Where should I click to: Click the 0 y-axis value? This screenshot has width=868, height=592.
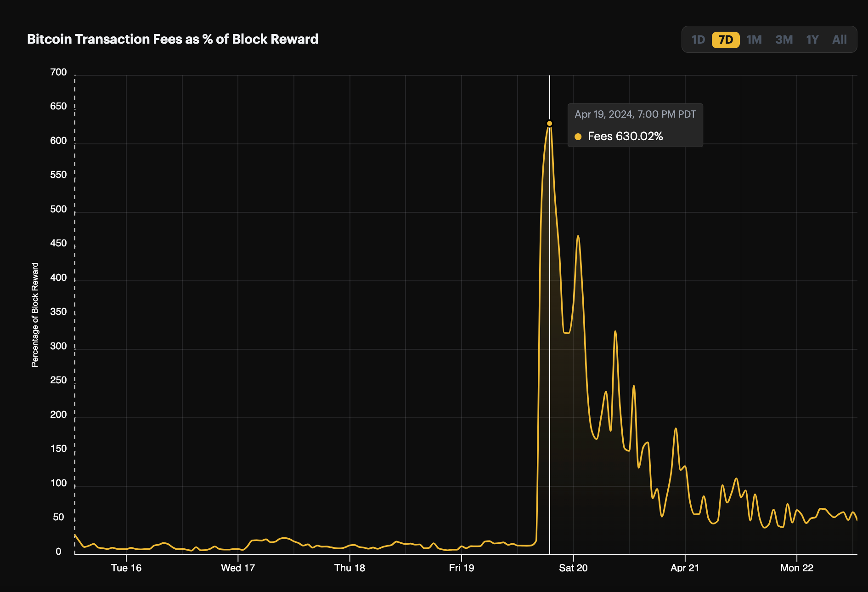click(58, 552)
